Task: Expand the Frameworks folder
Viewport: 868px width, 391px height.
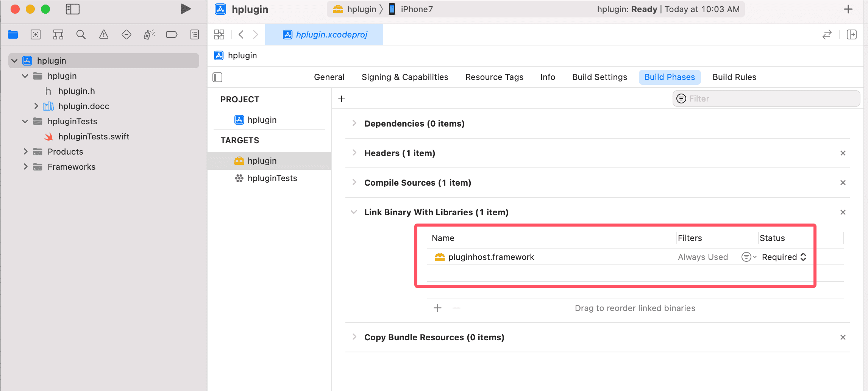Action: tap(25, 167)
